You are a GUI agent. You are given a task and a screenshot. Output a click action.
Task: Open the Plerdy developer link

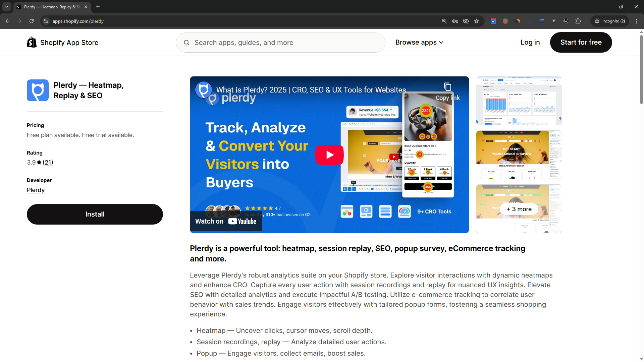36,190
